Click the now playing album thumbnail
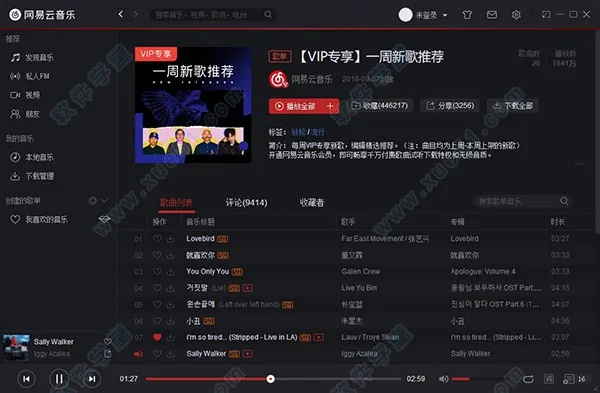The image size is (600, 393). pos(16,347)
